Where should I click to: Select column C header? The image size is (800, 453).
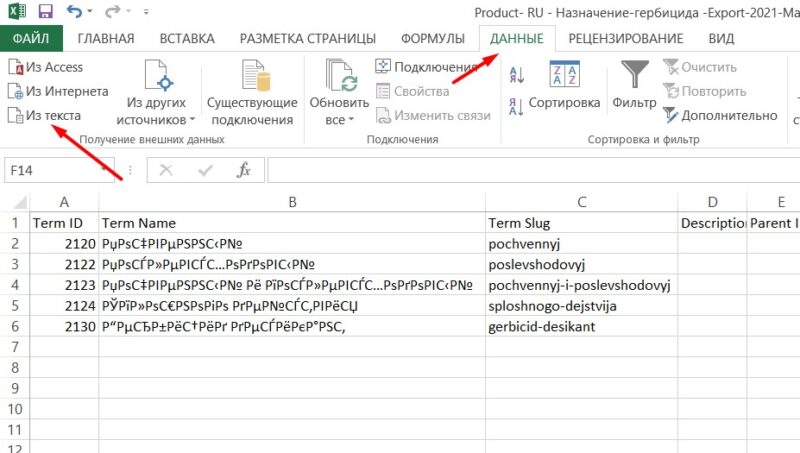pos(582,203)
